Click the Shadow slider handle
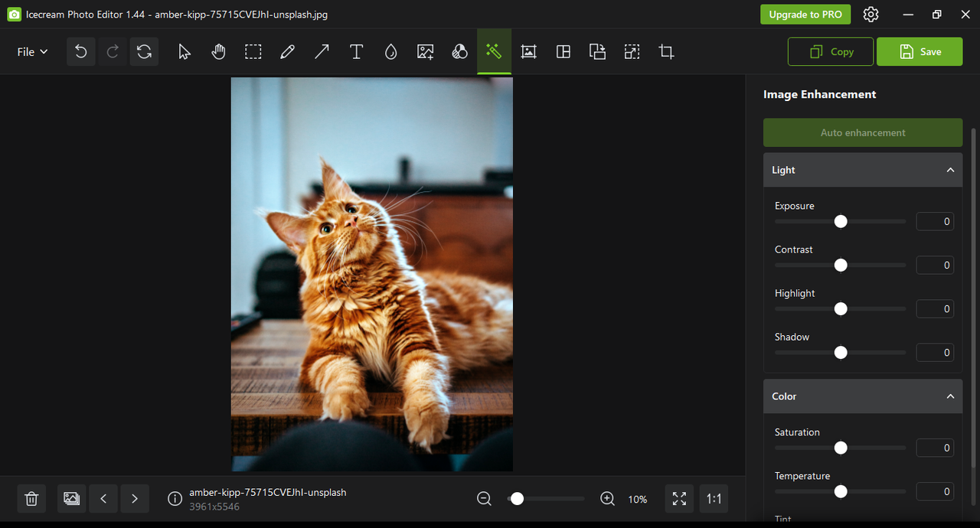980x528 pixels. [x=841, y=352]
